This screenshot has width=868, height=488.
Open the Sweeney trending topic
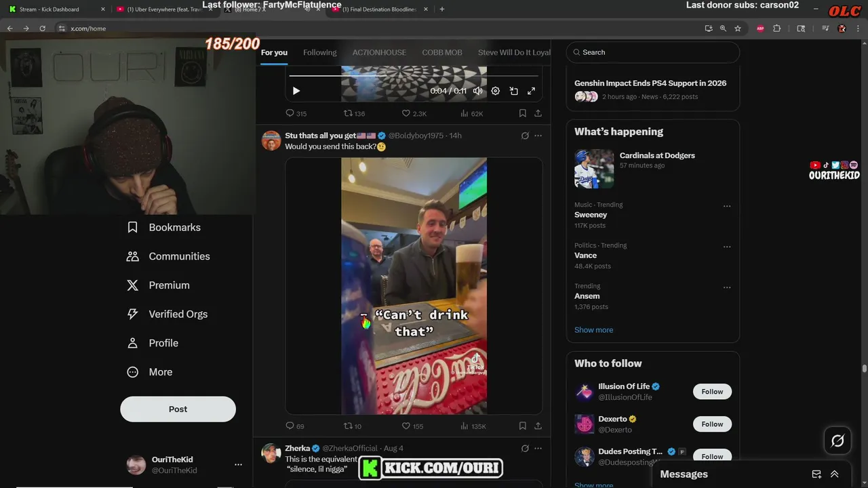click(x=591, y=215)
